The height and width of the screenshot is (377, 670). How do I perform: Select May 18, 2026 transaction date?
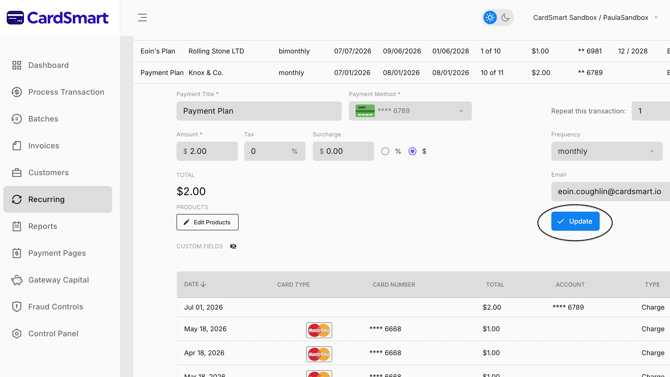205,329
